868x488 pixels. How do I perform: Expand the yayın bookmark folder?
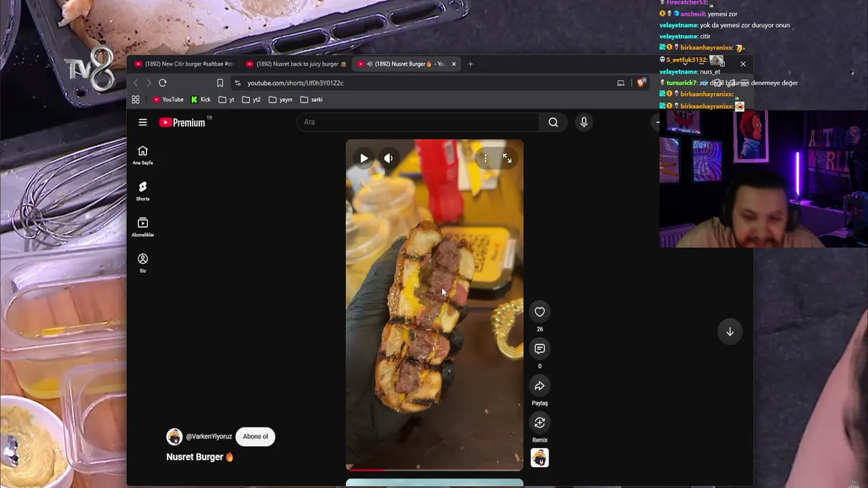click(280, 100)
